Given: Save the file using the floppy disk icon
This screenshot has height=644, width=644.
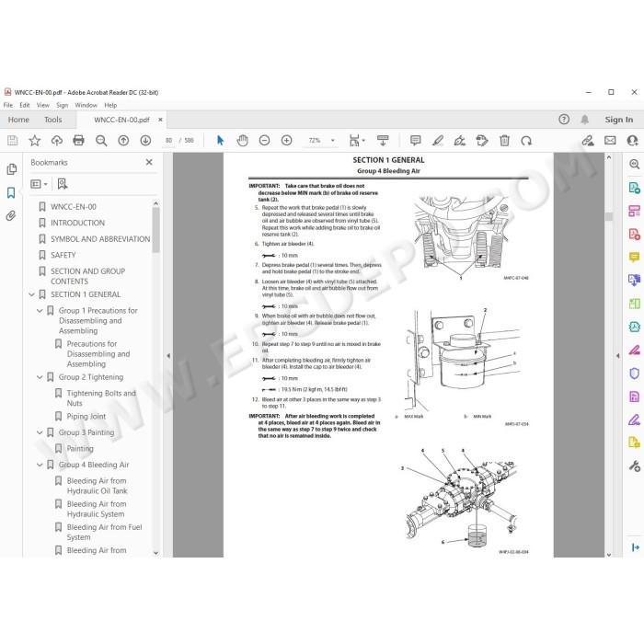Looking at the screenshot, I should (13, 141).
